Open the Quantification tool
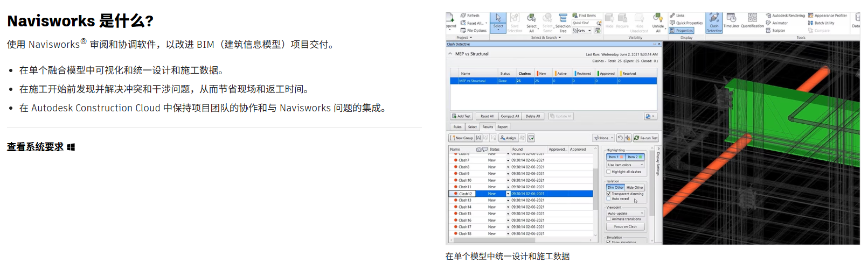868x270 pixels. 752,20
